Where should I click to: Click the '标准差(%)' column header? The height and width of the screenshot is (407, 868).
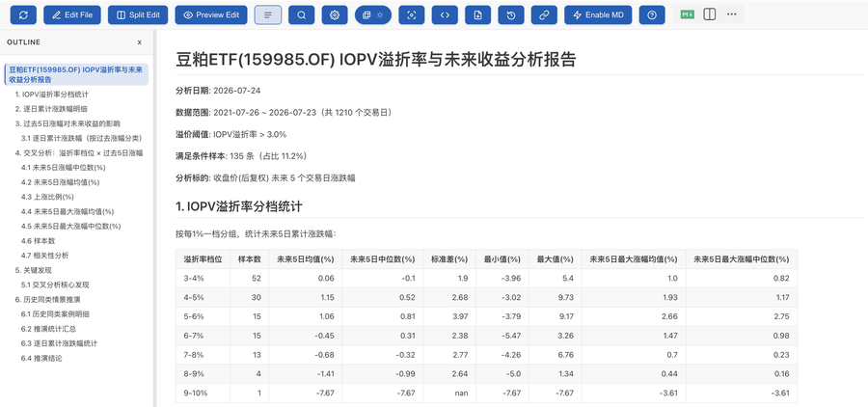[x=449, y=259]
